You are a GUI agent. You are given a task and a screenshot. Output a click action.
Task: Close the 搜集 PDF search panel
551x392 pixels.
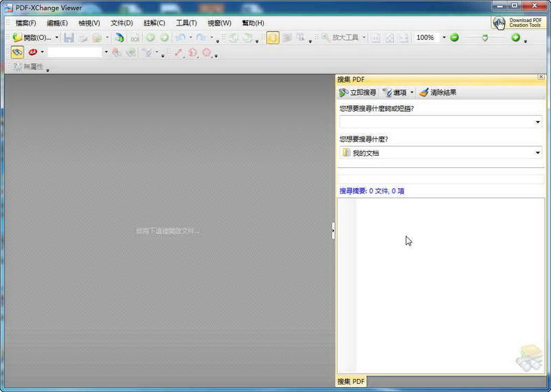(x=541, y=77)
